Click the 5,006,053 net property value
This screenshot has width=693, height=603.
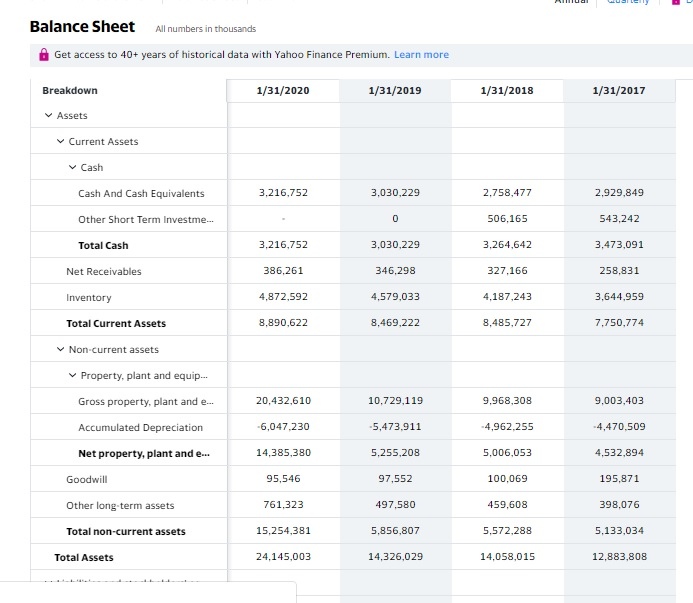point(507,453)
